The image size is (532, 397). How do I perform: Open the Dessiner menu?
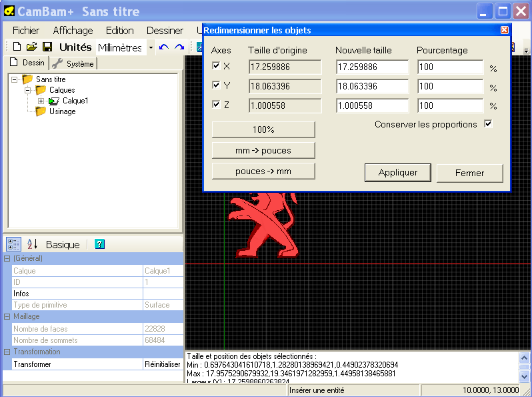point(165,31)
